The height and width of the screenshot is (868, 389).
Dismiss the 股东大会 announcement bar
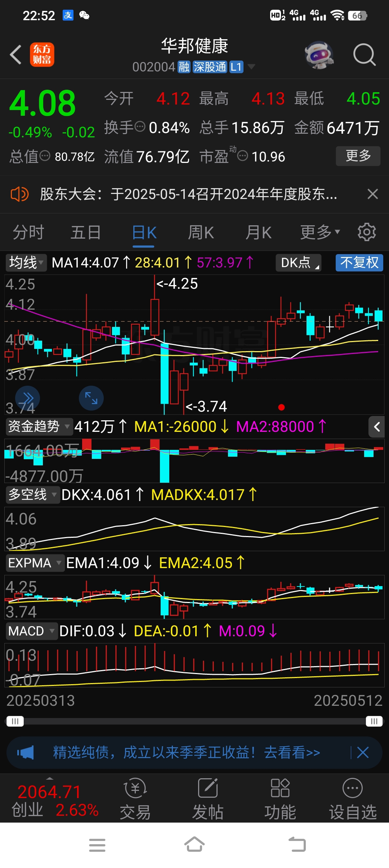coord(373,194)
